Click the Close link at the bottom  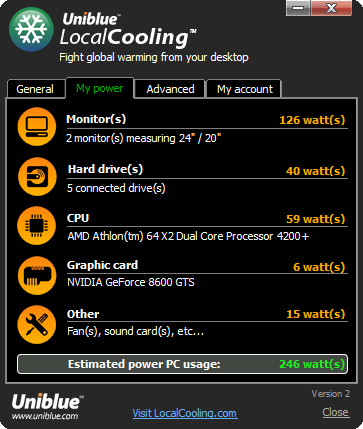tap(335, 412)
